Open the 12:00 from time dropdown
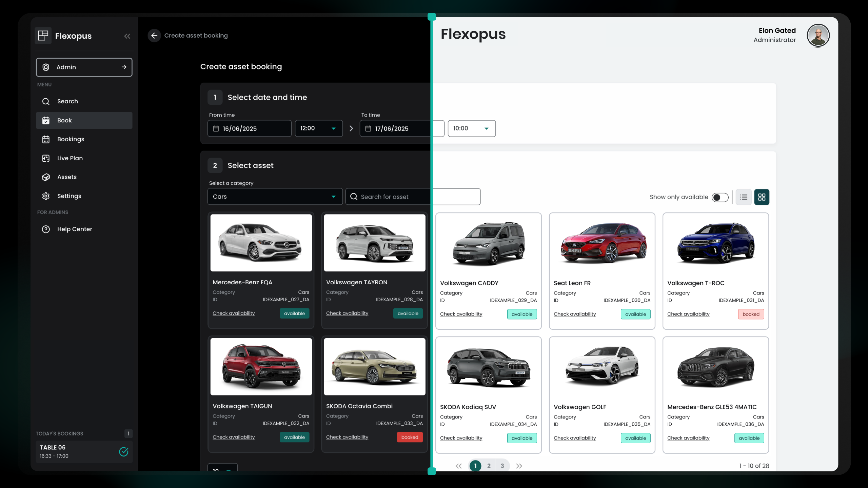This screenshot has width=868, height=488. (x=318, y=128)
